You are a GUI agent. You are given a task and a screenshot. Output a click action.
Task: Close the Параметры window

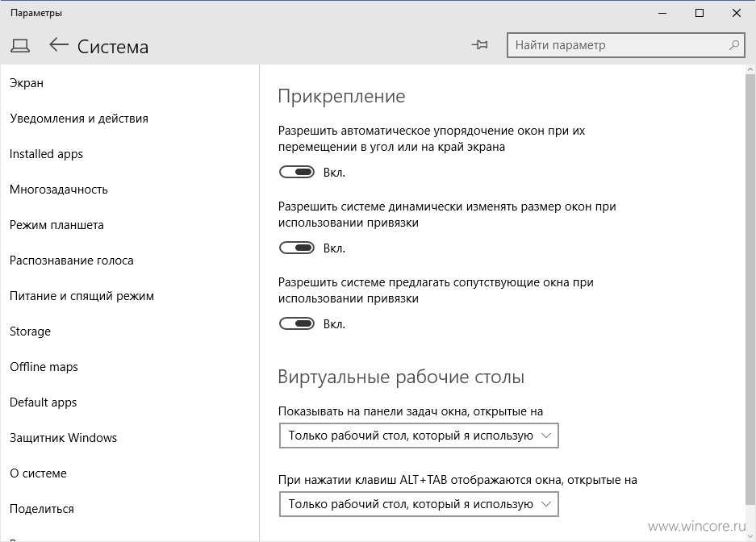(x=737, y=13)
